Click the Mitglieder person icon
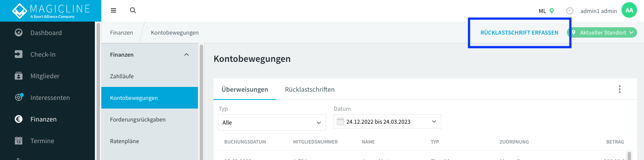Viewport: 644px width, 160px height. 19,76
